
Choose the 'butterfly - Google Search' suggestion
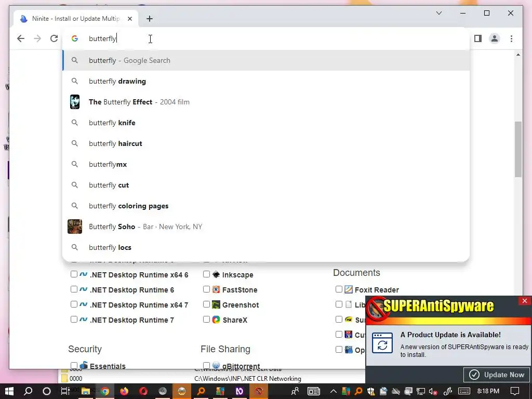click(x=266, y=60)
